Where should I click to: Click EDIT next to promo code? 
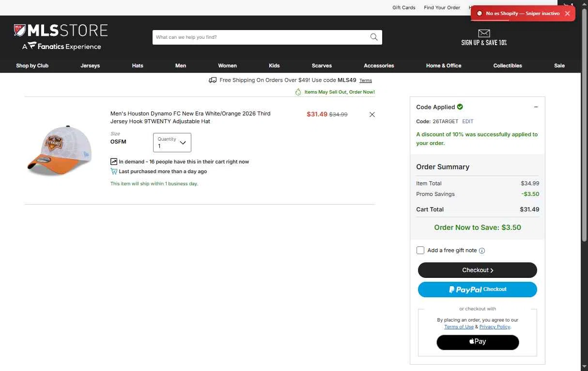click(x=468, y=121)
